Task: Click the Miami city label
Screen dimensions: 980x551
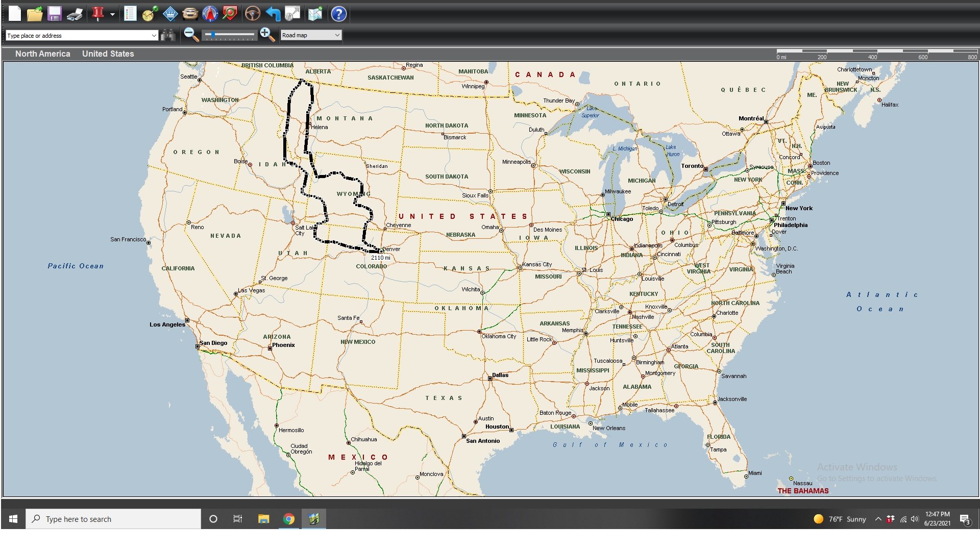Action: pos(755,473)
